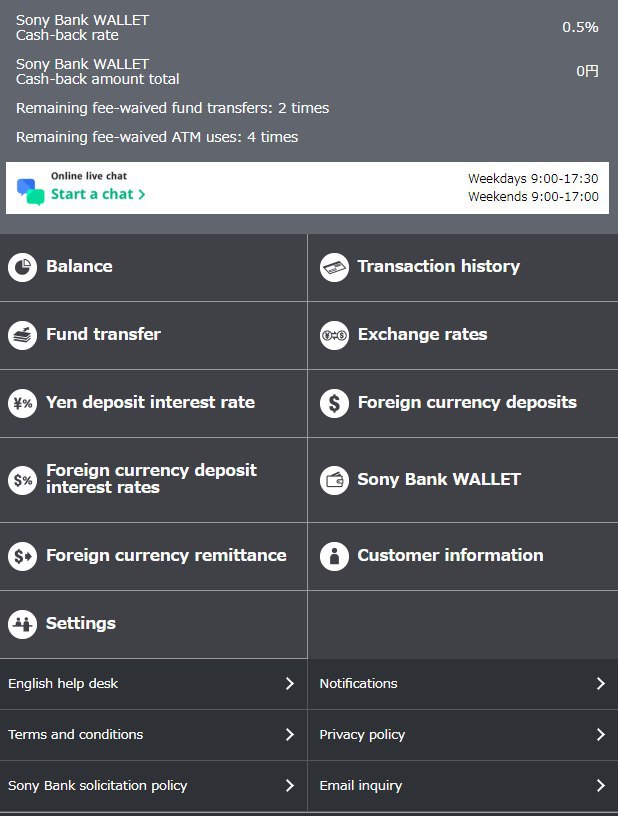Click the online live chat bubble icon

[x=31, y=191]
